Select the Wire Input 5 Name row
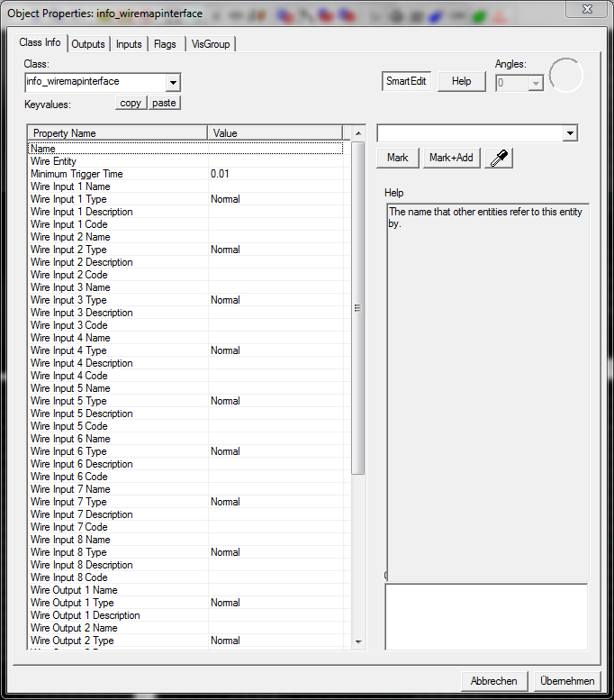 185,388
